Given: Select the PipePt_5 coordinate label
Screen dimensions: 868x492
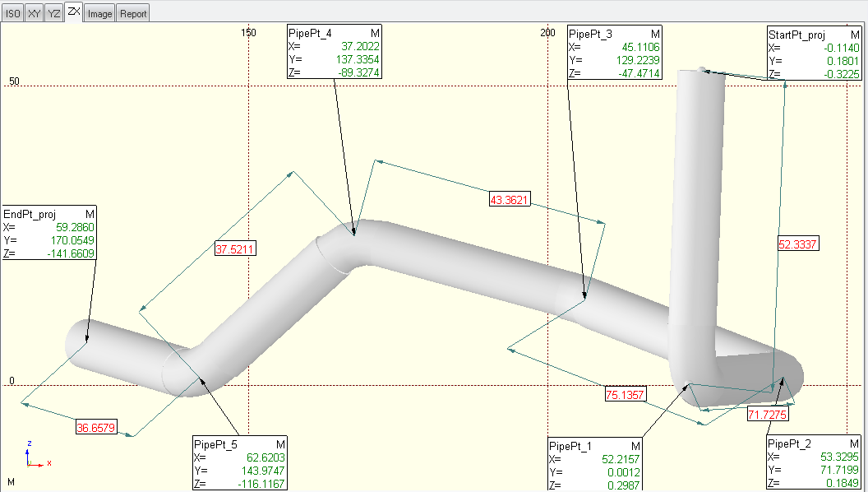Looking at the screenshot, I should (x=239, y=463).
